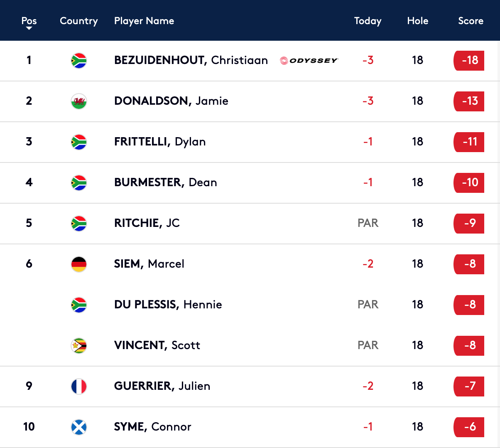The width and height of the screenshot is (500, 448).
Task: Click the France flag beside Guerrier
Action: click(x=79, y=386)
